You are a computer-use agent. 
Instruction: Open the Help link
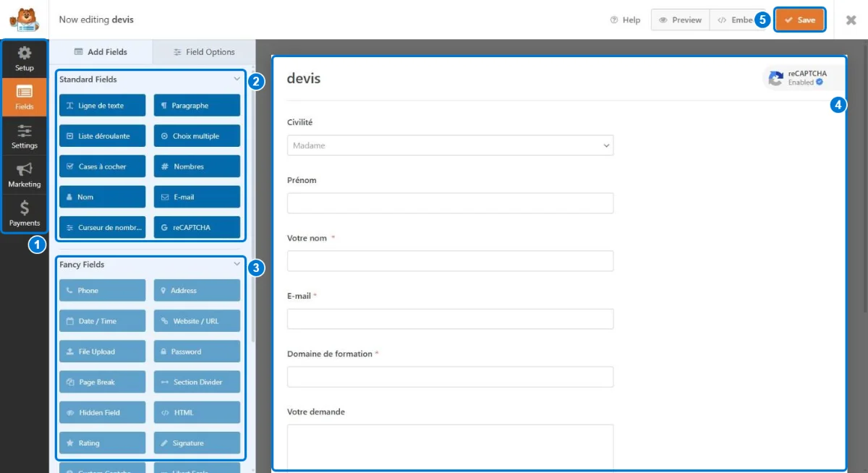click(625, 20)
